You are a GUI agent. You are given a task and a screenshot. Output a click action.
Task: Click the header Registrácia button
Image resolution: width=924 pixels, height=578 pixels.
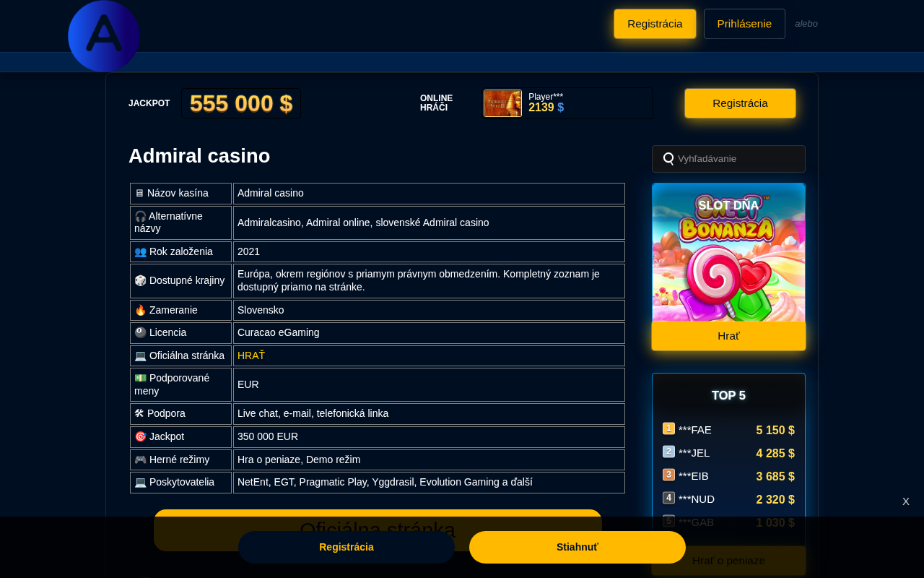pos(655,24)
